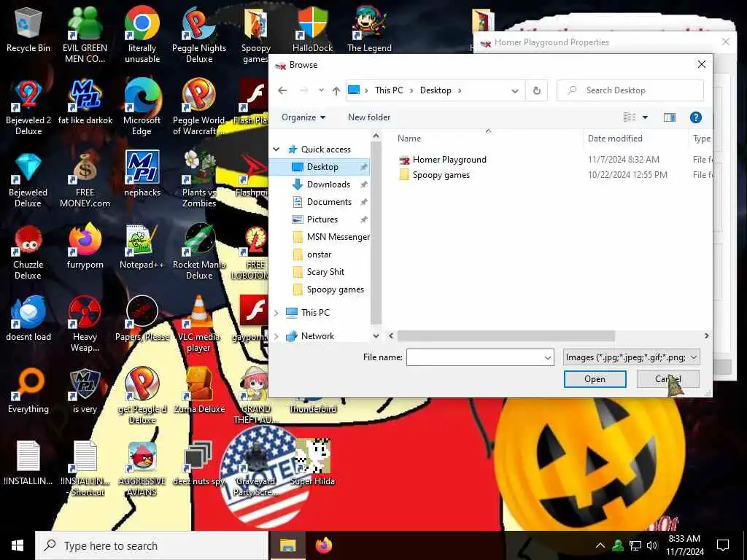This screenshot has width=747, height=560.
Task: Open Firefox from the taskbar
Action: point(324,545)
